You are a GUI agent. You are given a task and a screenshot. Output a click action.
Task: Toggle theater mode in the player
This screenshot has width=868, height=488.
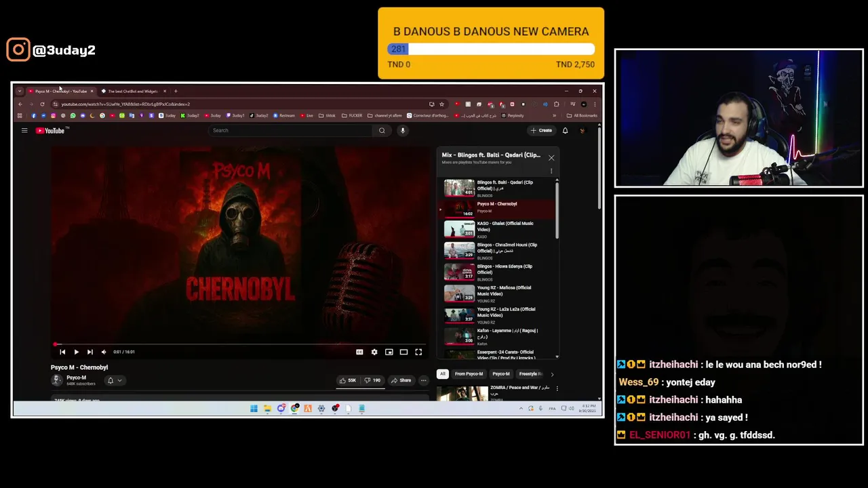coord(403,352)
